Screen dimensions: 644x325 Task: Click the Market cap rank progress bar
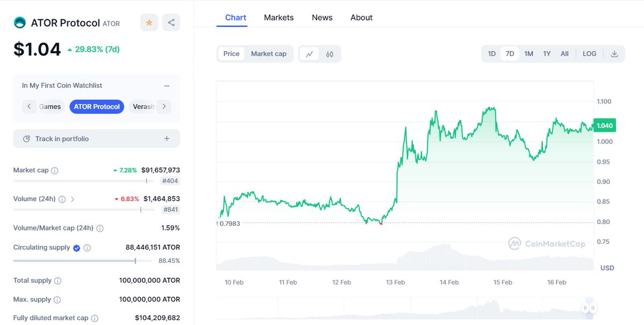click(84, 181)
